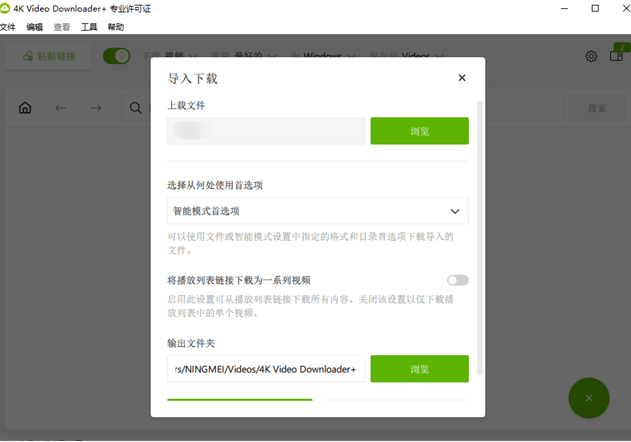The width and height of the screenshot is (631, 442).
Task: Edit the 输出文件夹 path field
Action: [x=266, y=369]
